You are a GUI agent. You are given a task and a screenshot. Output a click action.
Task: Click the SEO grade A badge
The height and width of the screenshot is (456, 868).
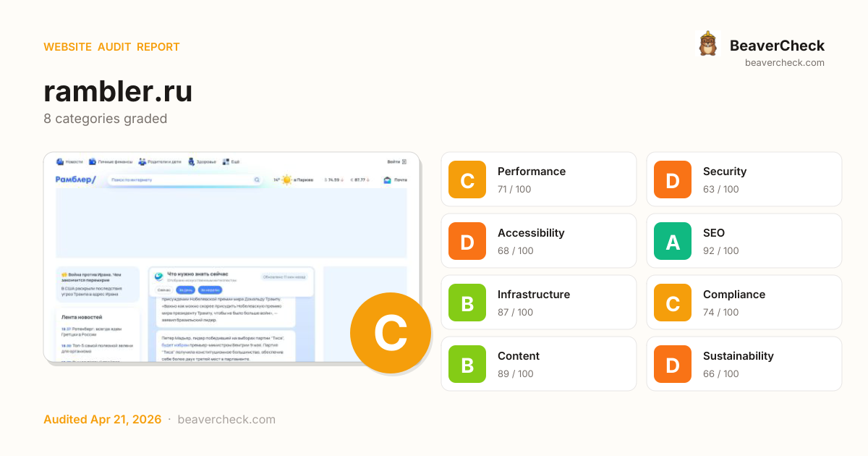pos(673,241)
